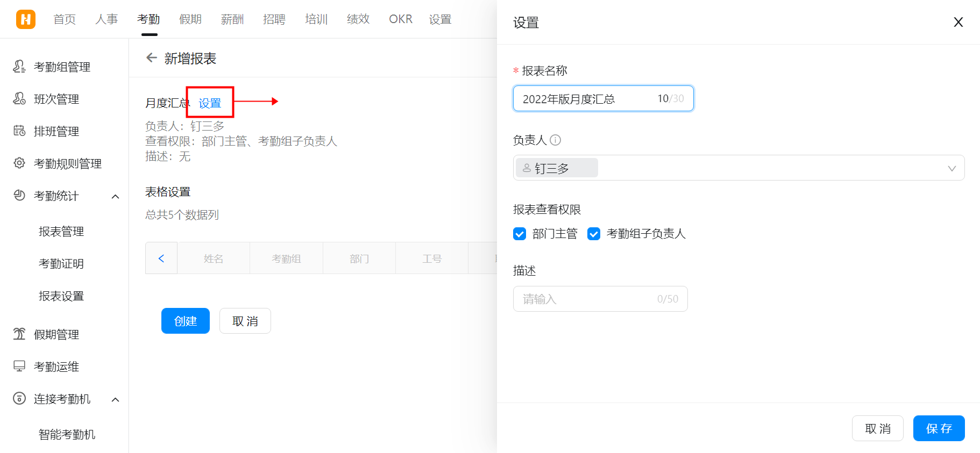Click the 考勤规则管理 gear icon
This screenshot has width=980, height=453.
(x=19, y=163)
